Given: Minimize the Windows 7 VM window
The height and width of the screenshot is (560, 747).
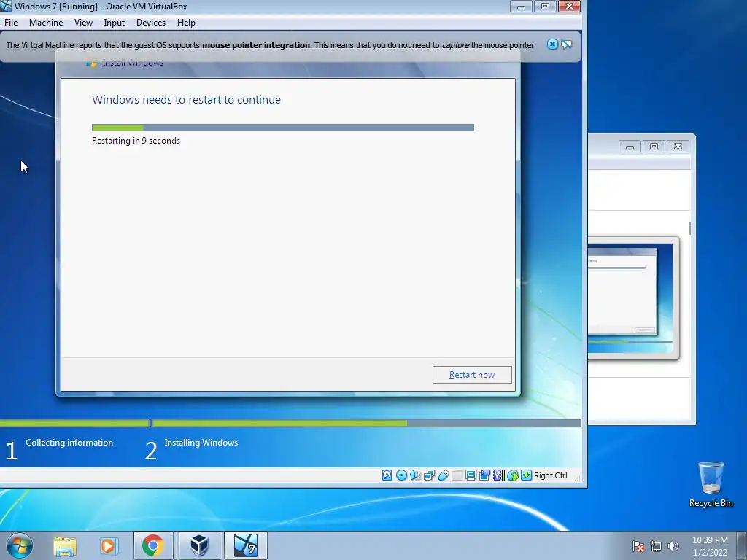Looking at the screenshot, I should [x=521, y=6].
